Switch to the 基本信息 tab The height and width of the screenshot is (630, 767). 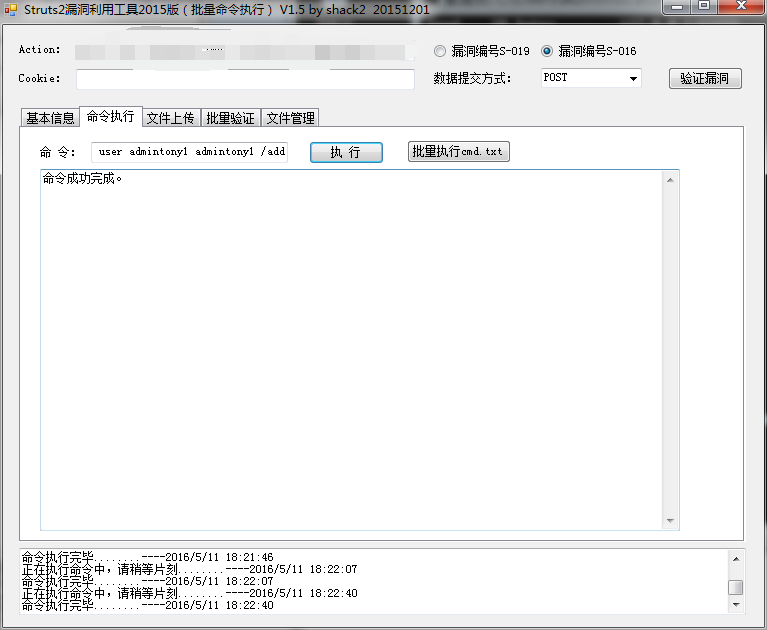pyautogui.click(x=50, y=118)
